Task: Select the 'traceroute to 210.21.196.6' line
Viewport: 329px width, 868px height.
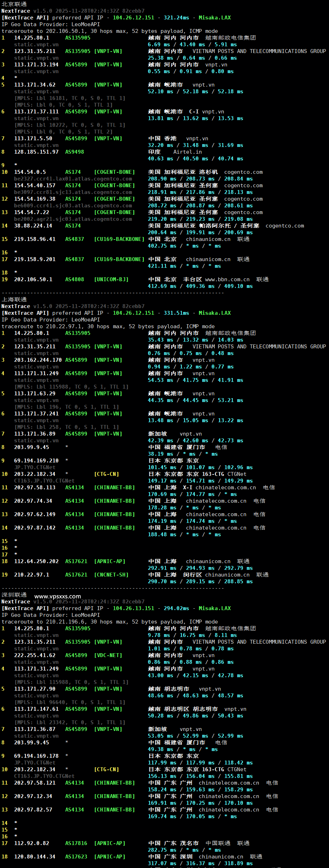Action: click(110, 622)
